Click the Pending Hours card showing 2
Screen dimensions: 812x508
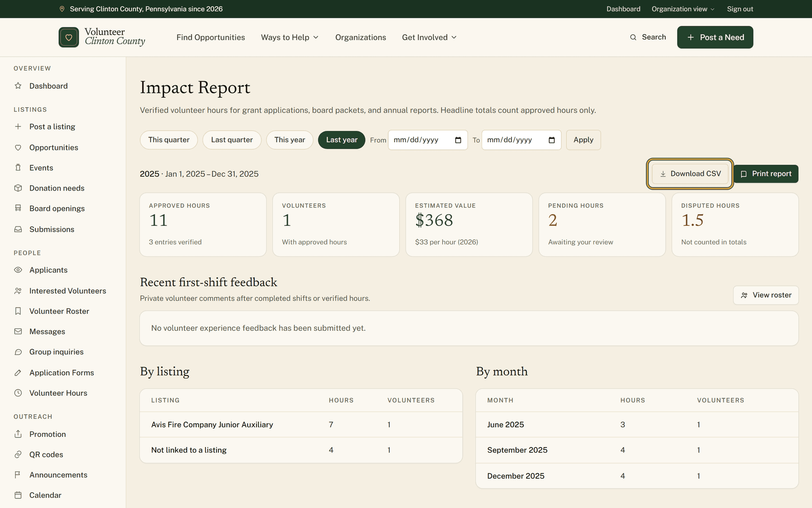(602, 225)
